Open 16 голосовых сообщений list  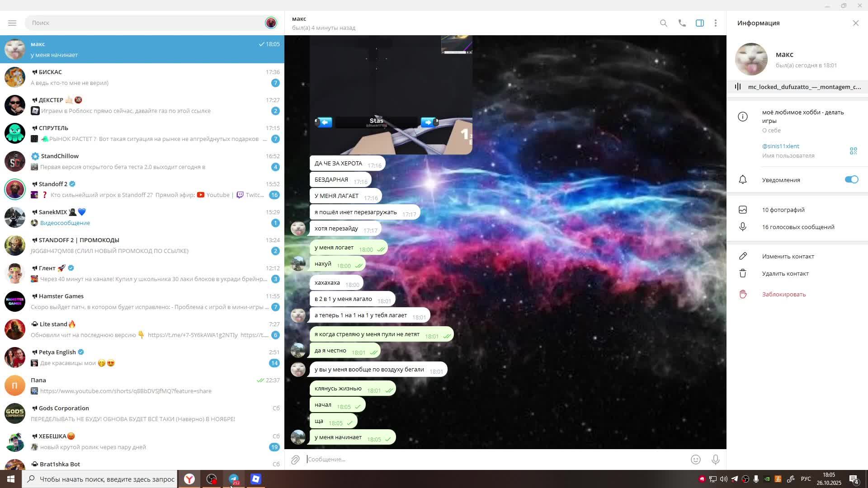point(798,227)
